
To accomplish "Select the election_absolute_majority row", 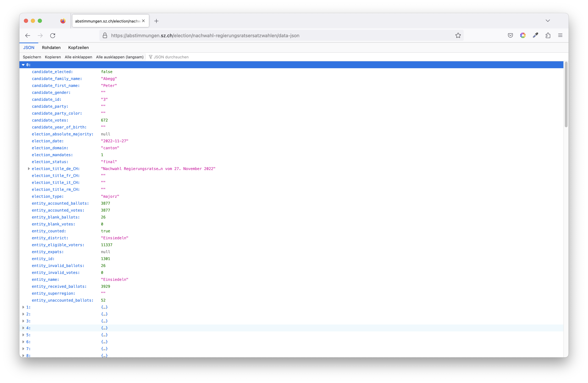I will [291, 134].
